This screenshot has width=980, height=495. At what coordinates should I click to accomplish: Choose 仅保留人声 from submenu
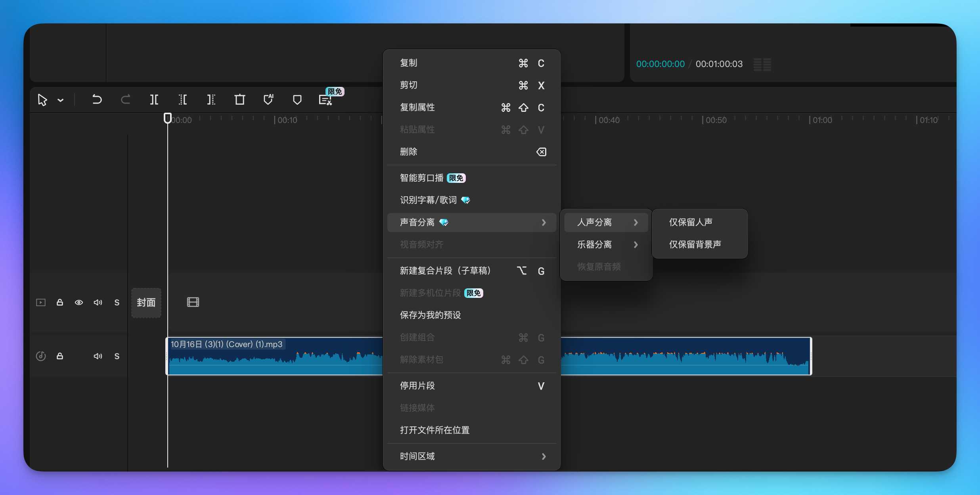[691, 222]
